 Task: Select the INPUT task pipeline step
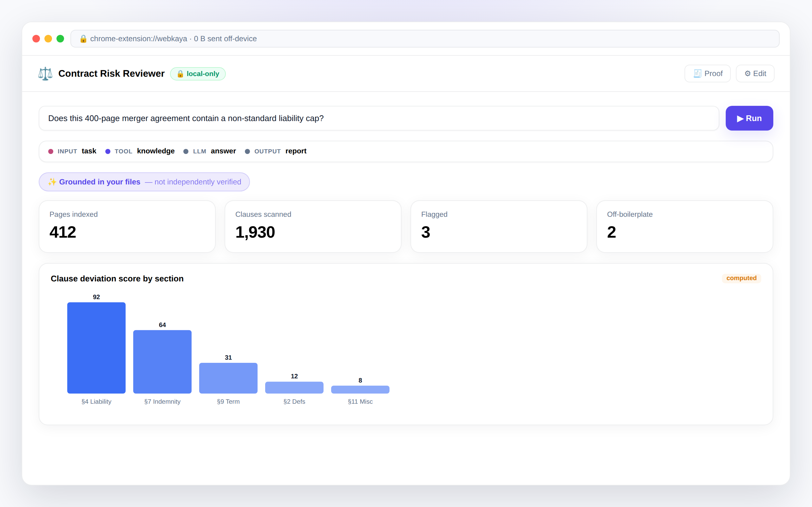[72, 151]
